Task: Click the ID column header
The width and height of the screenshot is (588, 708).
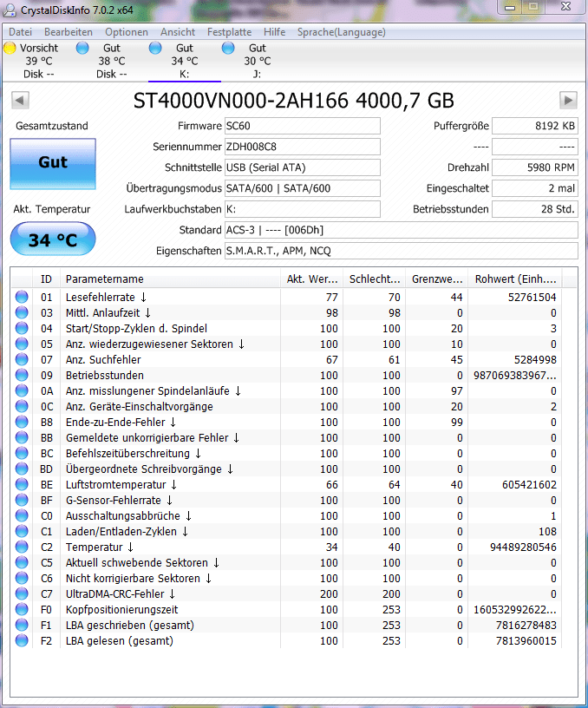Action: [x=46, y=279]
